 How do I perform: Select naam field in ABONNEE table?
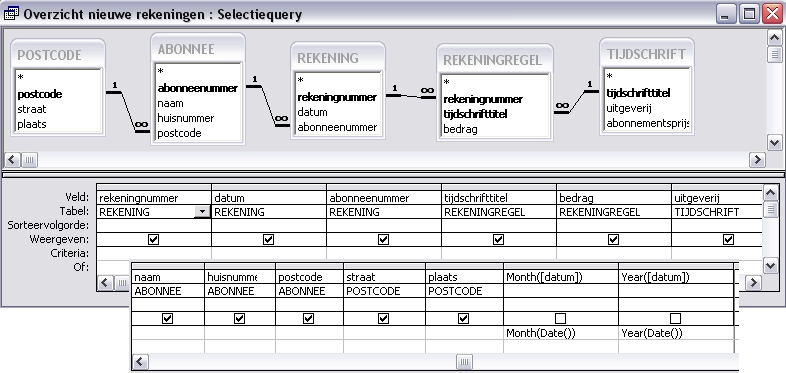coord(170,103)
